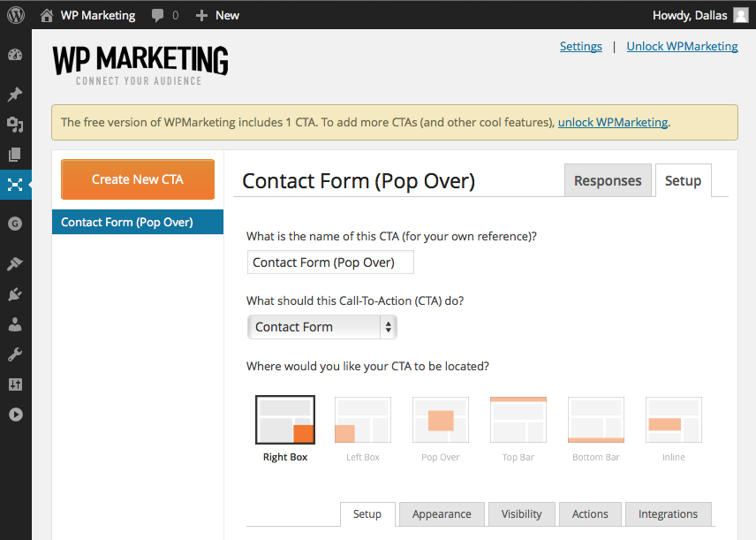Viewport: 756px width, 540px height.
Task: Click the CTA name input field
Action: pyautogui.click(x=330, y=262)
